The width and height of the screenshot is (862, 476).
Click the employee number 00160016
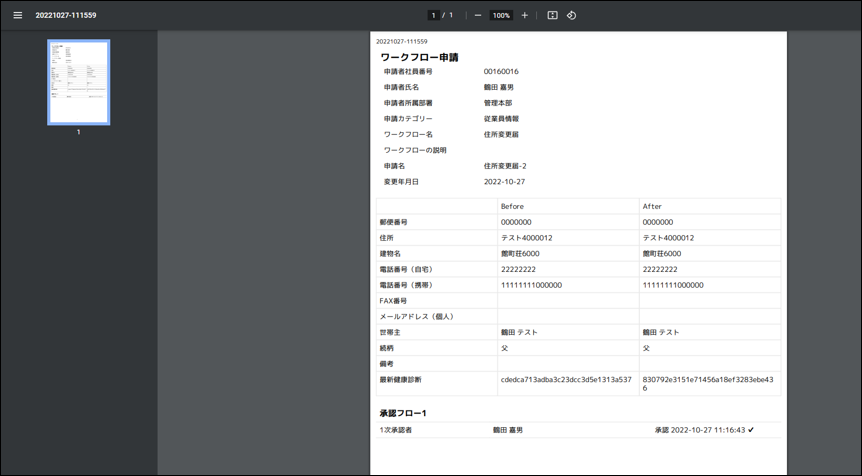tap(501, 71)
